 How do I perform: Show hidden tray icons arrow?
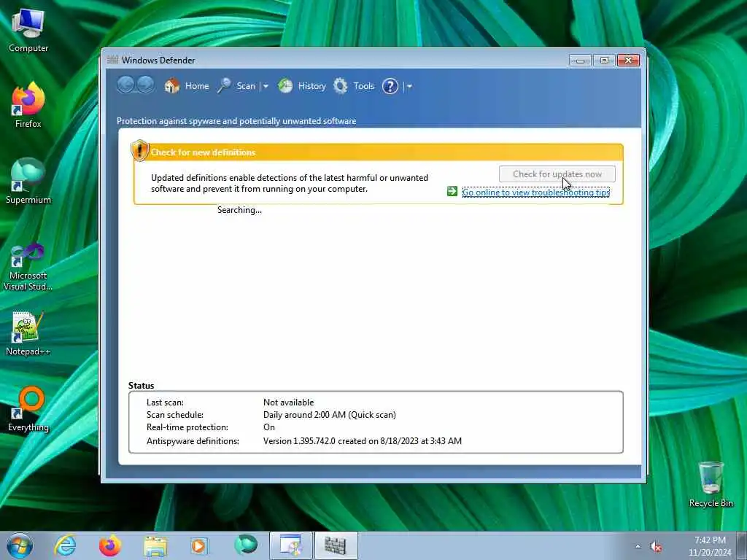(638, 546)
